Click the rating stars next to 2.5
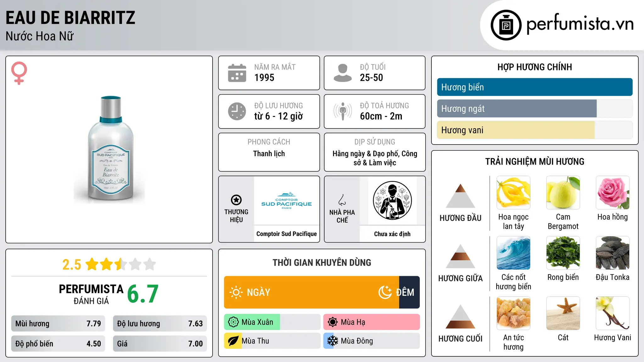This screenshot has width=644, height=362. coord(121,264)
